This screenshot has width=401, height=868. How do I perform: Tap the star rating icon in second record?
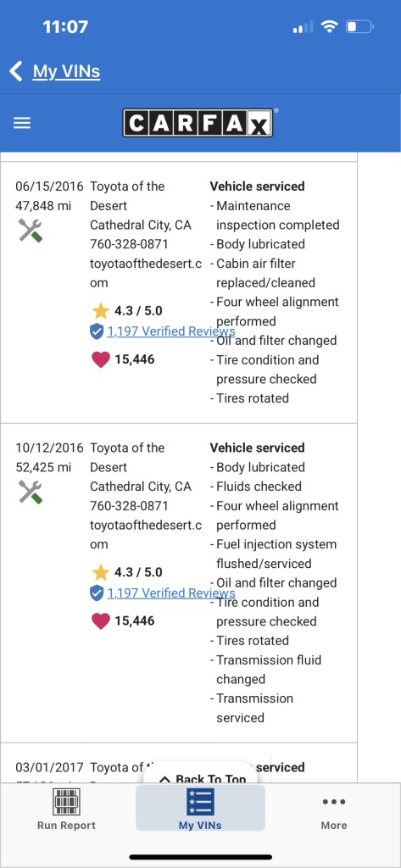100,572
